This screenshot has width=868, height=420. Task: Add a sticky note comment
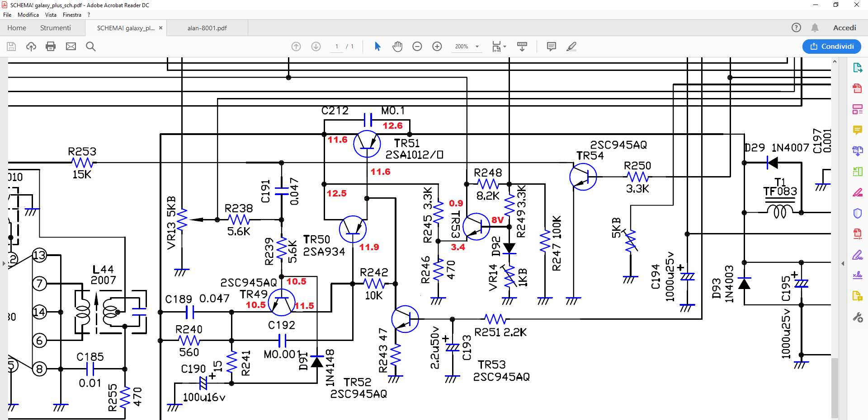(x=552, y=47)
